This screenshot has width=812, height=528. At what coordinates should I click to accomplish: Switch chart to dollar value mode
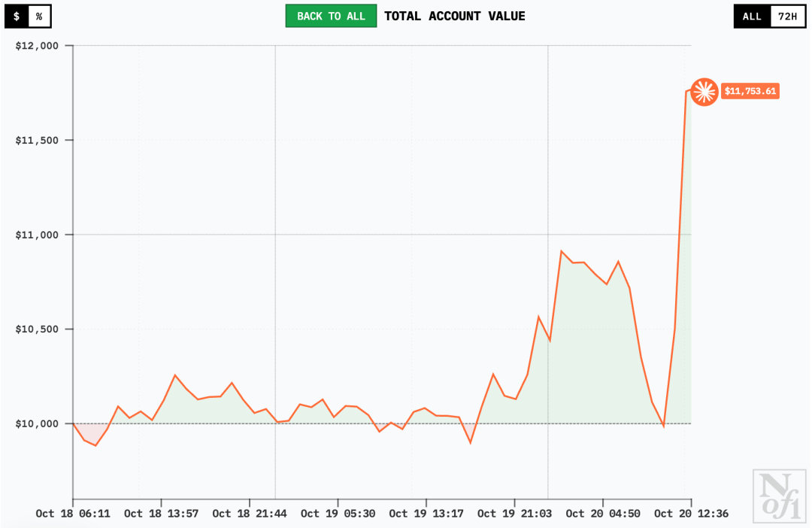(x=17, y=16)
